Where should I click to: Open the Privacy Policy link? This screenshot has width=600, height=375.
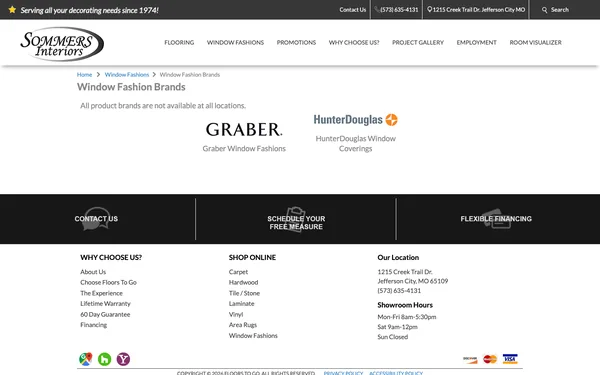(343, 373)
